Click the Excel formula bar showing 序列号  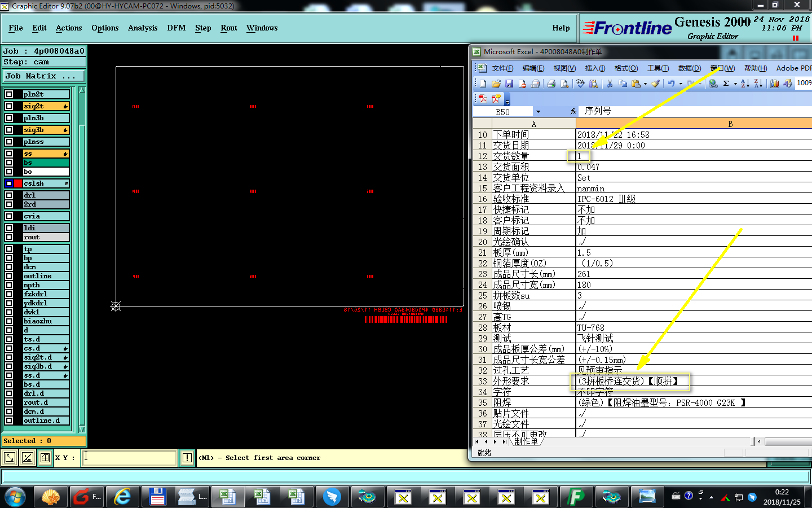696,111
